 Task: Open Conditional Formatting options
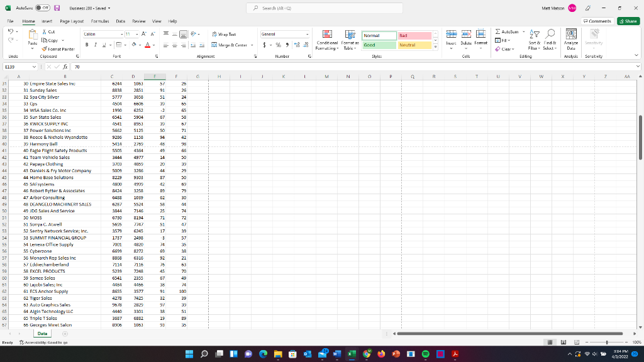tap(326, 39)
